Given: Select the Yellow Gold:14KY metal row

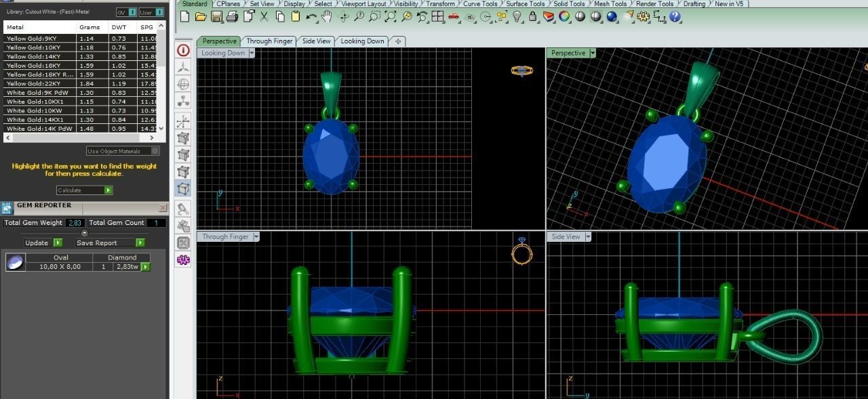Looking at the screenshot, I should (81, 57).
